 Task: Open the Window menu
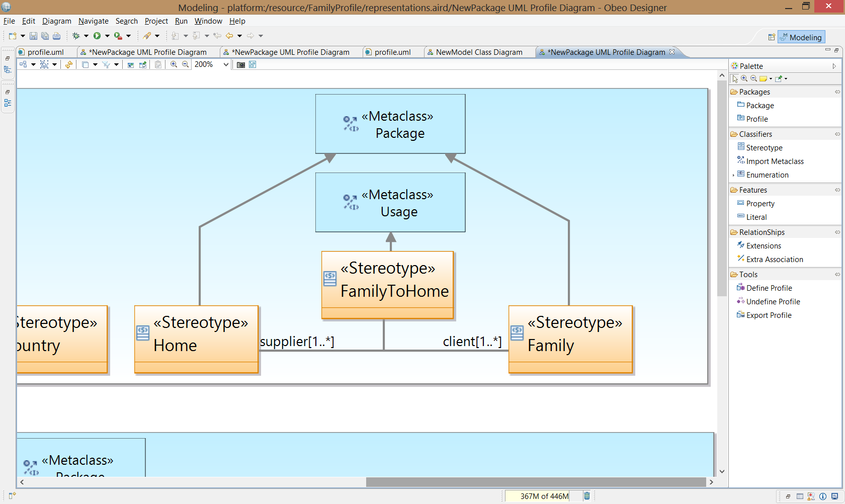tap(208, 21)
